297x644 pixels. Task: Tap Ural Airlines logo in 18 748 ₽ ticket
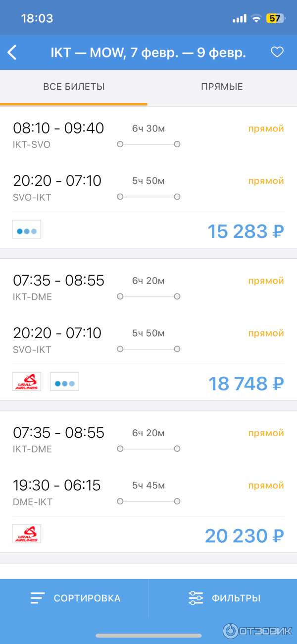[x=27, y=382]
